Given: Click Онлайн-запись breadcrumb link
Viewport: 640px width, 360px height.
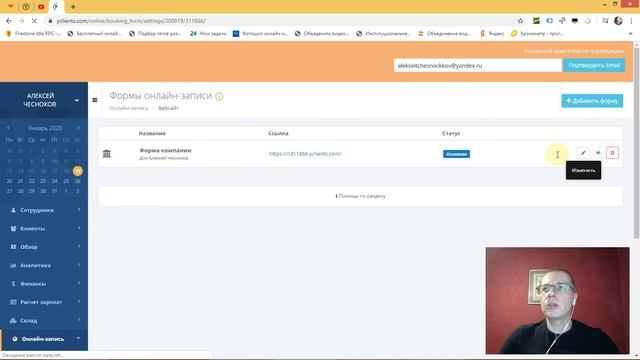Looking at the screenshot, I should [x=129, y=108].
